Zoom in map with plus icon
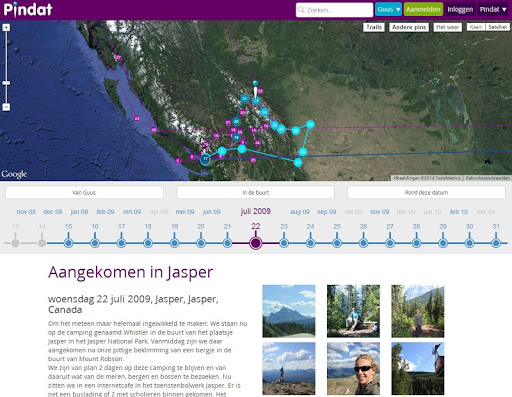Viewport: 512px width, 397px height. (6, 27)
